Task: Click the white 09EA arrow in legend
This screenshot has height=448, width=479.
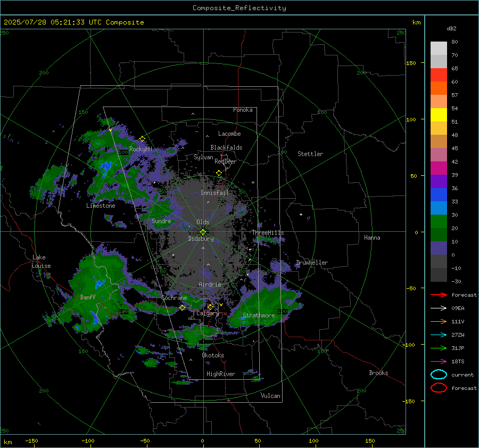Action: [439, 308]
